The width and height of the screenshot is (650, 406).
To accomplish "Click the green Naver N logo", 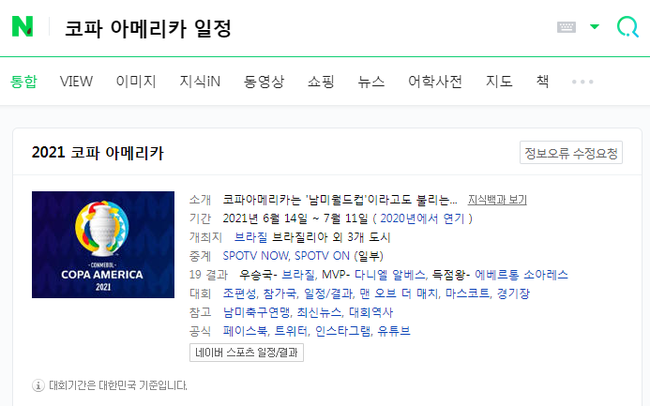I will coord(22,27).
